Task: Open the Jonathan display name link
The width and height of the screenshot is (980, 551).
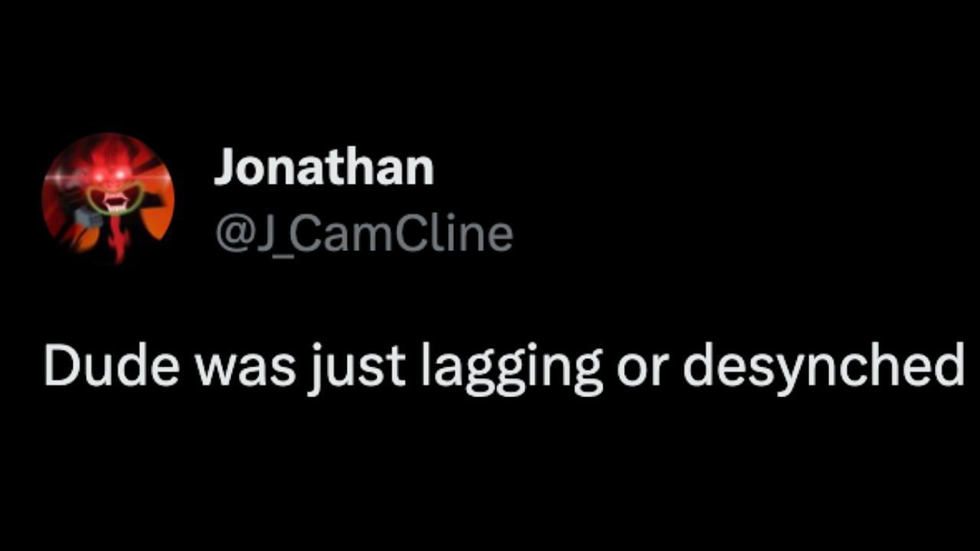Action: tap(323, 167)
